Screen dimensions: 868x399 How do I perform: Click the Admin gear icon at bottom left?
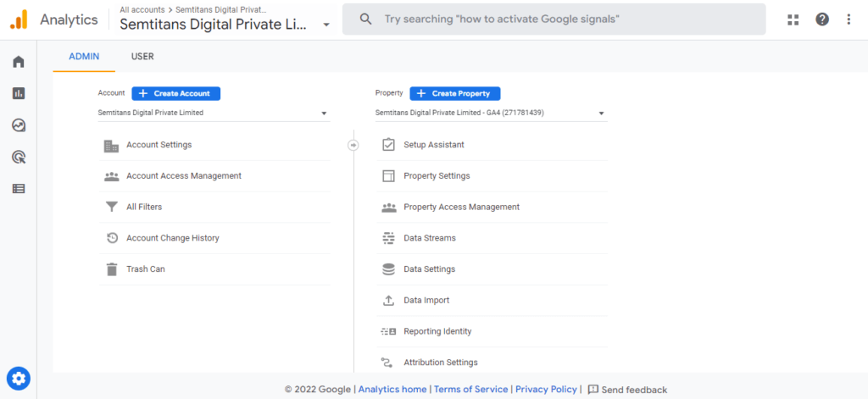point(19,379)
